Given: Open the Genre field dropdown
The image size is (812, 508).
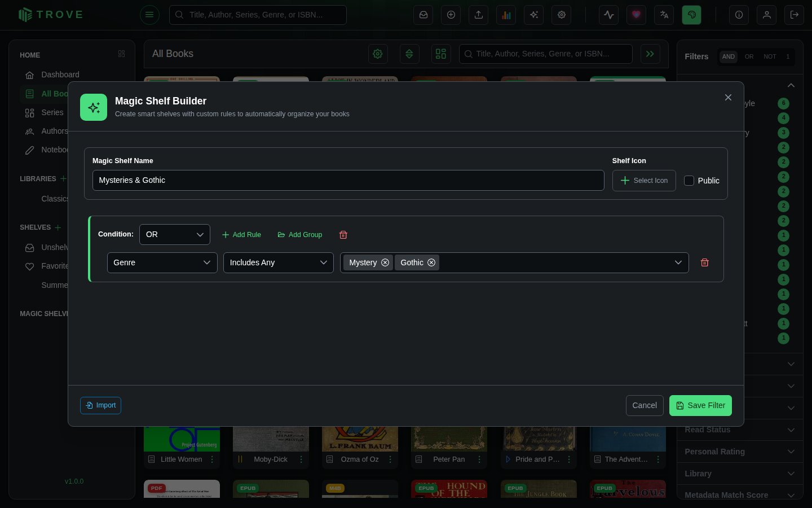Looking at the screenshot, I should [162, 262].
